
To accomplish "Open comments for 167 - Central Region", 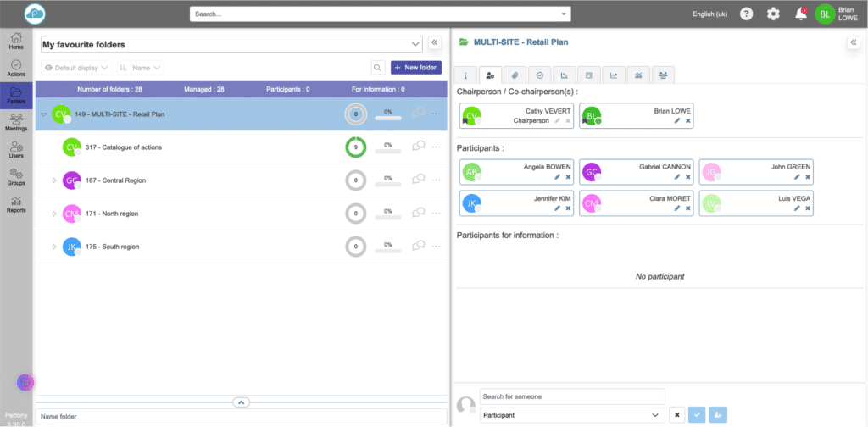I will 418,180.
